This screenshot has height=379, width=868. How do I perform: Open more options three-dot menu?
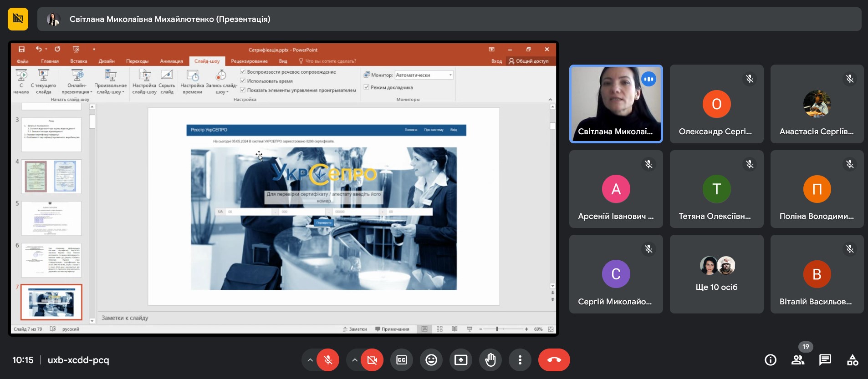520,360
